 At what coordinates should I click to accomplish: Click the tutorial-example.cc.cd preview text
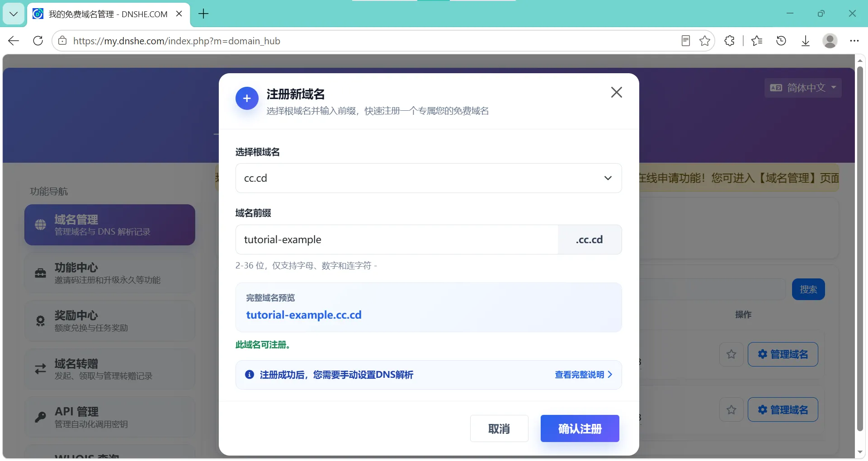coord(304,315)
